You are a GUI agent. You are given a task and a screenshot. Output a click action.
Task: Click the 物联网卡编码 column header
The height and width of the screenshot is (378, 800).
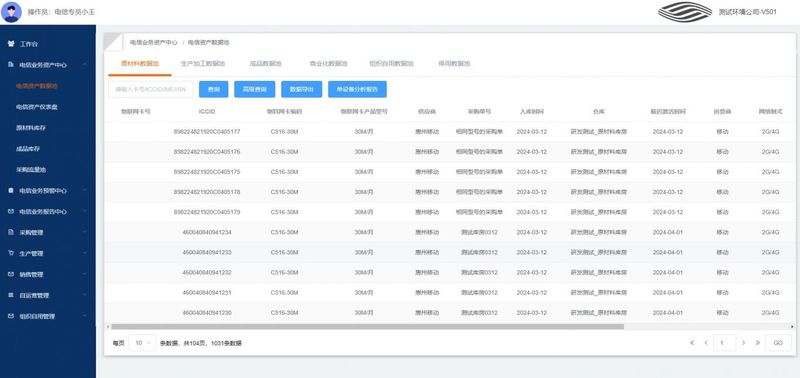(x=284, y=111)
